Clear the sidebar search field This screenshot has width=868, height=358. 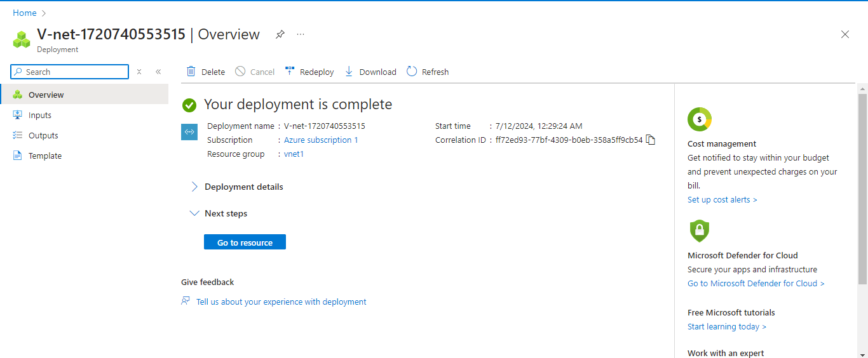click(x=139, y=72)
